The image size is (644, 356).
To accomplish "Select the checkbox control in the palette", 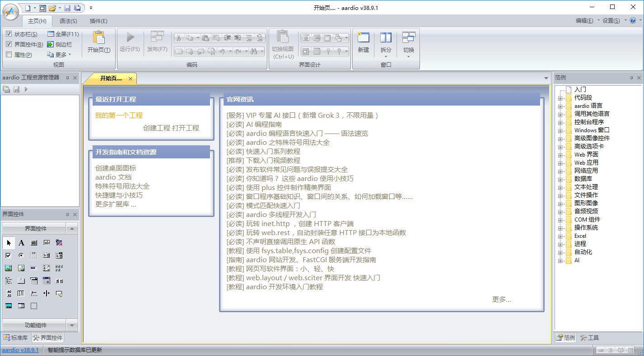I will [x=9, y=255].
